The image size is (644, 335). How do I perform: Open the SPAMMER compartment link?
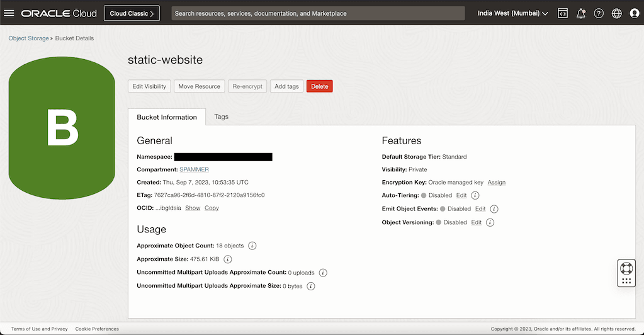(x=195, y=169)
